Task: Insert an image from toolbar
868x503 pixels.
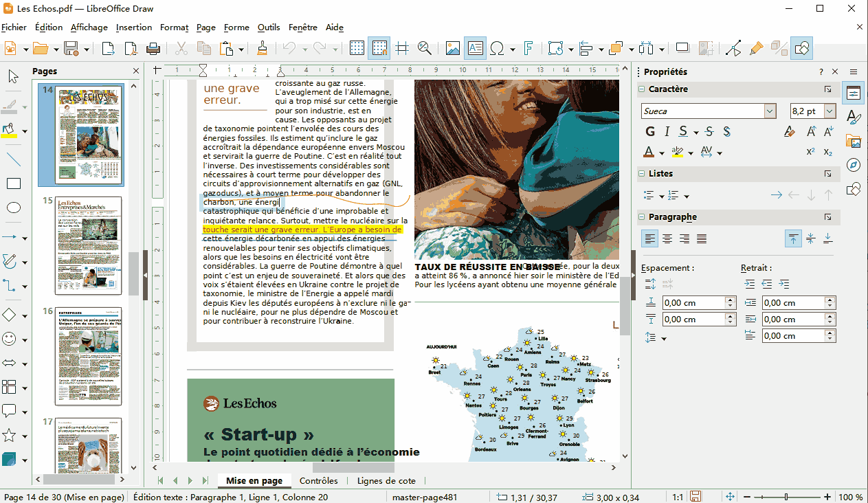Action: tap(452, 48)
